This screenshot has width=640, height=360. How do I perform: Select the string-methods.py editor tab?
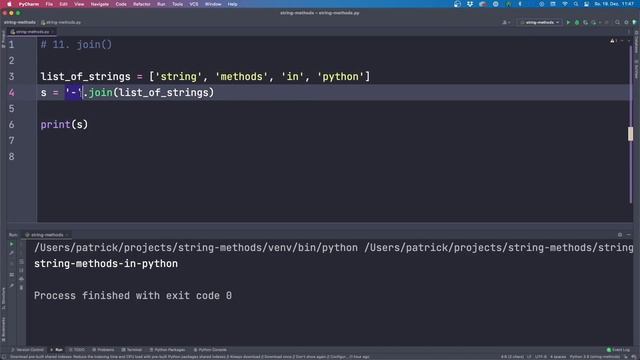click(x=32, y=31)
